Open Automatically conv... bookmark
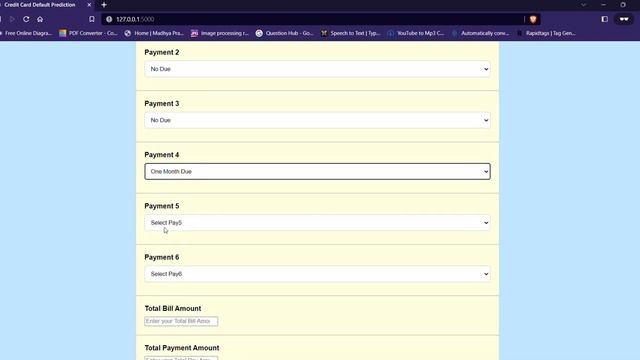The width and height of the screenshot is (640, 360). [x=480, y=33]
